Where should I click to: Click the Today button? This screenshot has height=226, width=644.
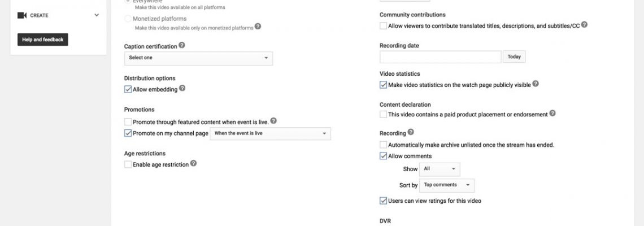click(514, 57)
